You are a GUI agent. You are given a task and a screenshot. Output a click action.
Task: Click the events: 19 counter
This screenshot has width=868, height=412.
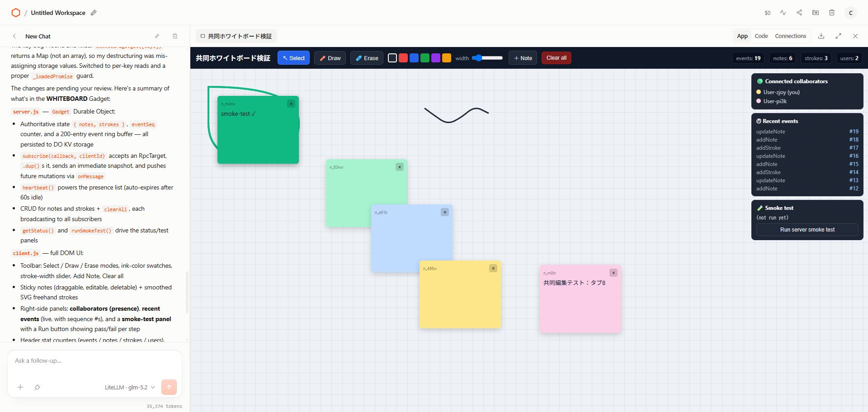click(748, 58)
